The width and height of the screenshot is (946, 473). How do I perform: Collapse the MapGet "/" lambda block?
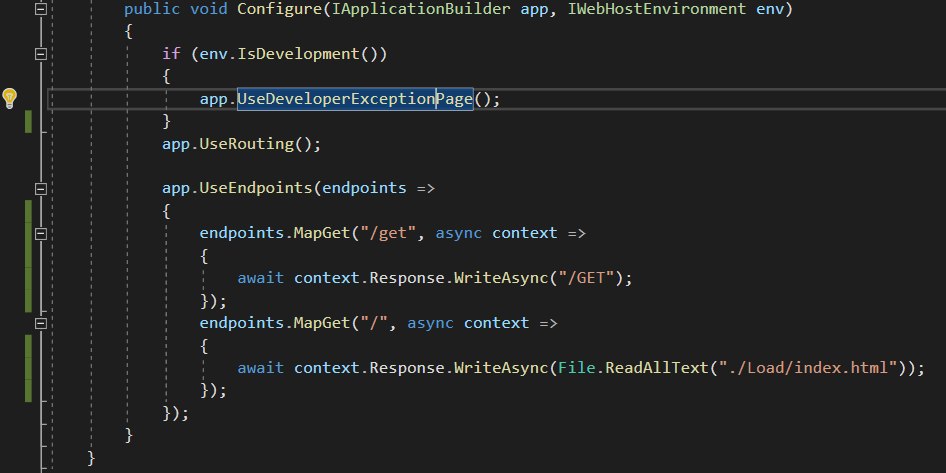40,324
